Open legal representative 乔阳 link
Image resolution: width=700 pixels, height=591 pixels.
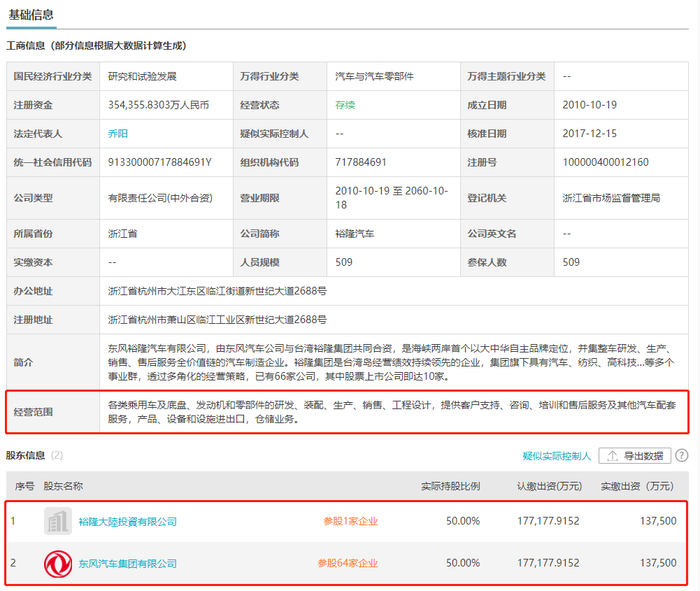[x=118, y=133]
